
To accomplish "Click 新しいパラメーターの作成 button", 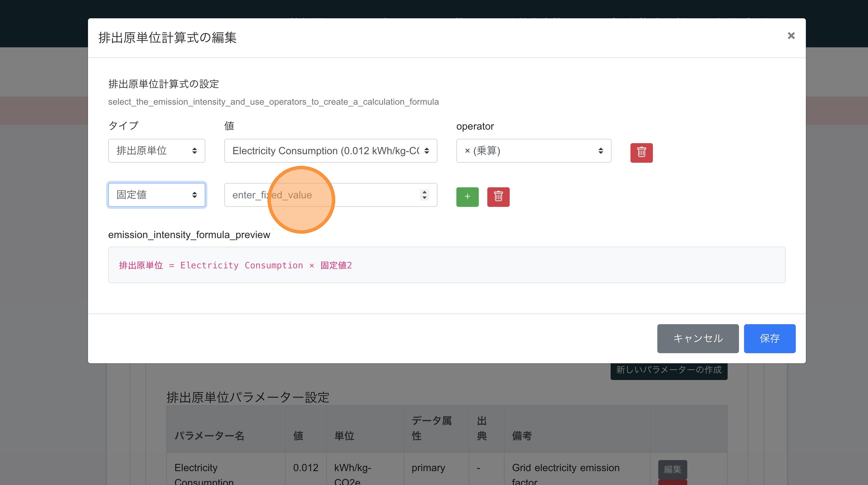I will click(x=669, y=370).
